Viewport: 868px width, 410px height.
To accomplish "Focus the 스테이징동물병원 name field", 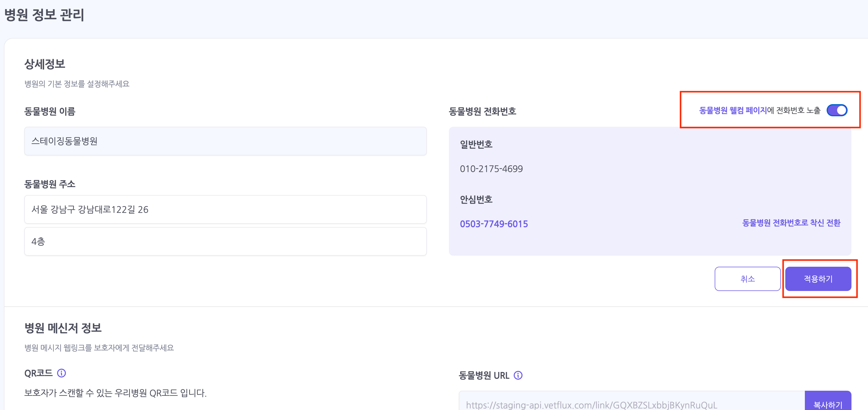I will (225, 141).
